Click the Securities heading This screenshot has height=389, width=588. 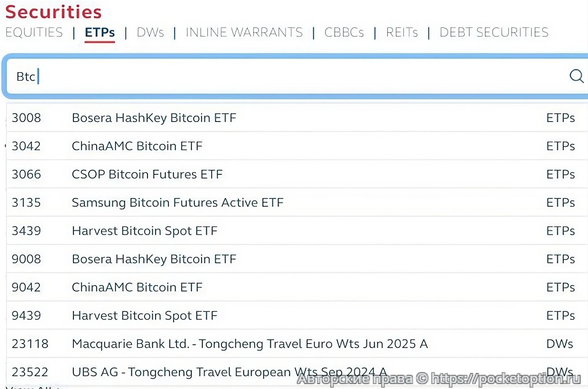tap(54, 12)
